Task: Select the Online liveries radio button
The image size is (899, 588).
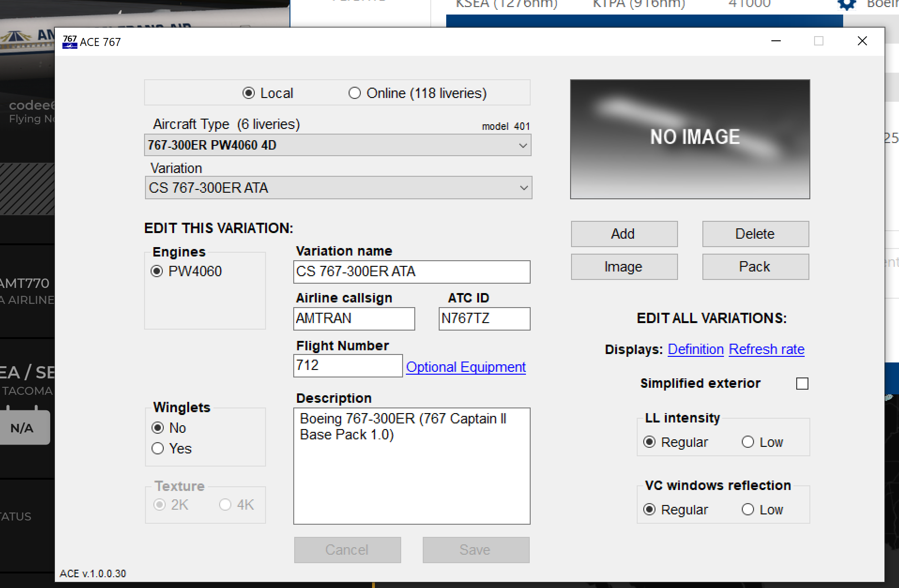Action: pyautogui.click(x=355, y=93)
